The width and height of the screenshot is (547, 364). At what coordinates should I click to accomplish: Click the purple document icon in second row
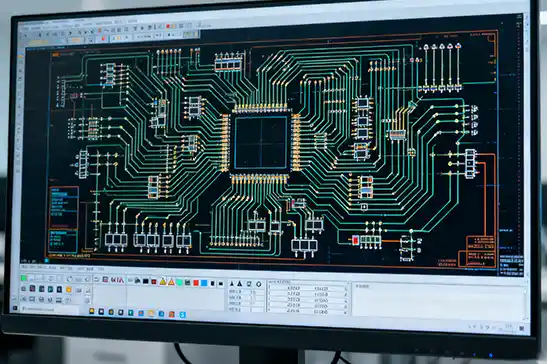[32, 288]
